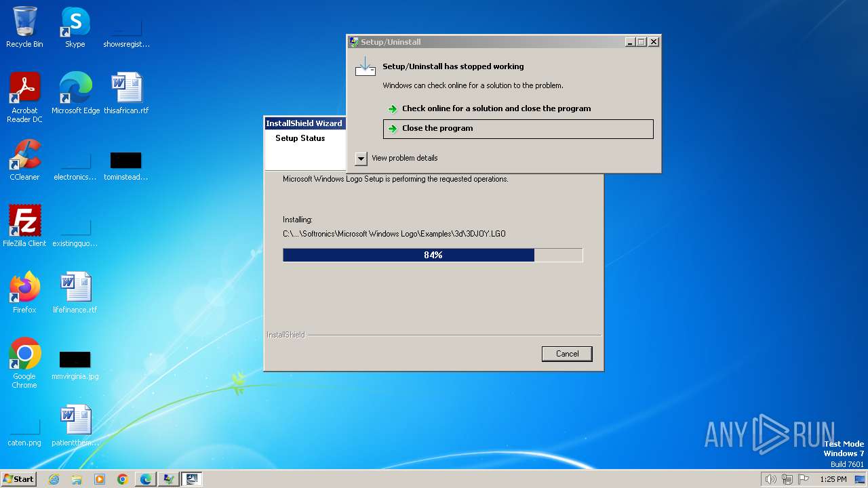
Task: Click the InstallShield Wizard title bar
Action: point(305,123)
